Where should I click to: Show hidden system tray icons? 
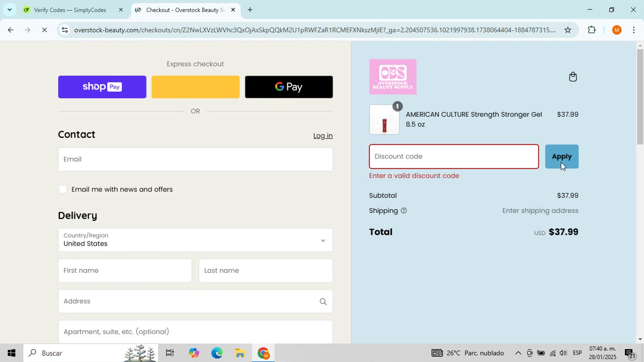tap(518, 353)
